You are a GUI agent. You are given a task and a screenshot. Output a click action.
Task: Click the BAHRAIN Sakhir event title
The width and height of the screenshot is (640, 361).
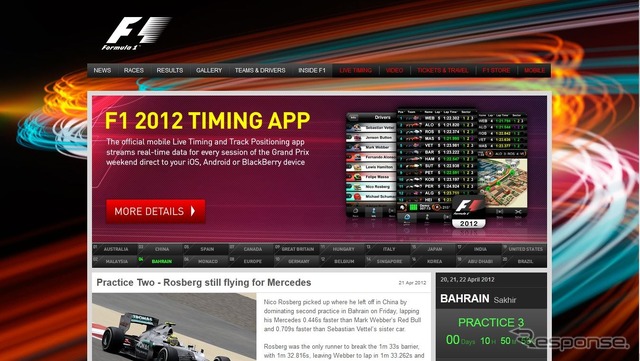coord(478,299)
